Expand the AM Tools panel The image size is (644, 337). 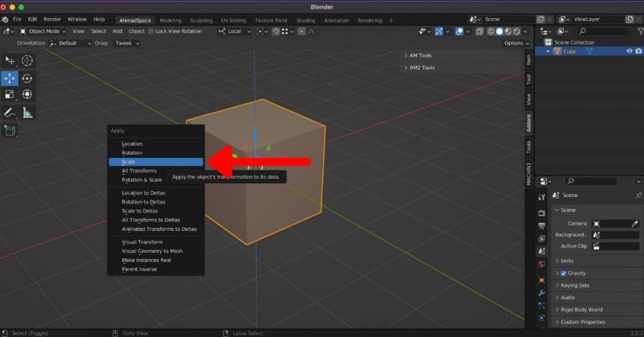coord(420,55)
